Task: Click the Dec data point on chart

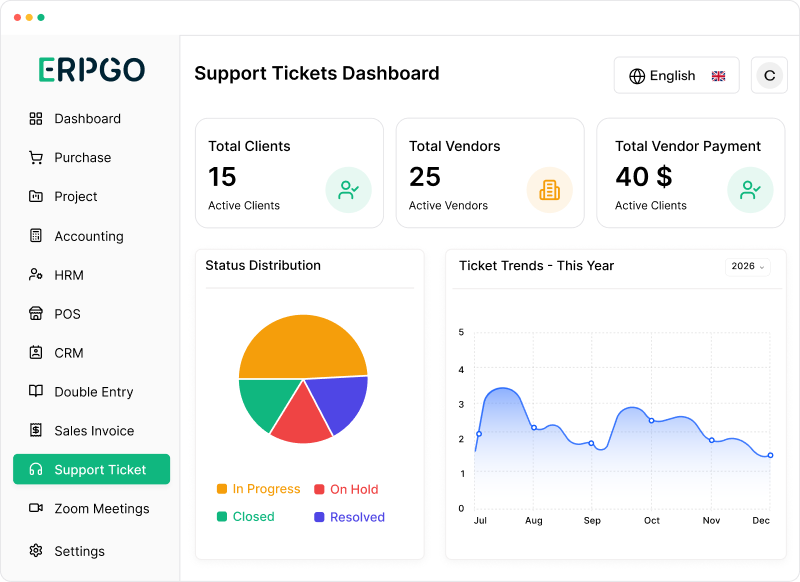Action: pos(770,456)
